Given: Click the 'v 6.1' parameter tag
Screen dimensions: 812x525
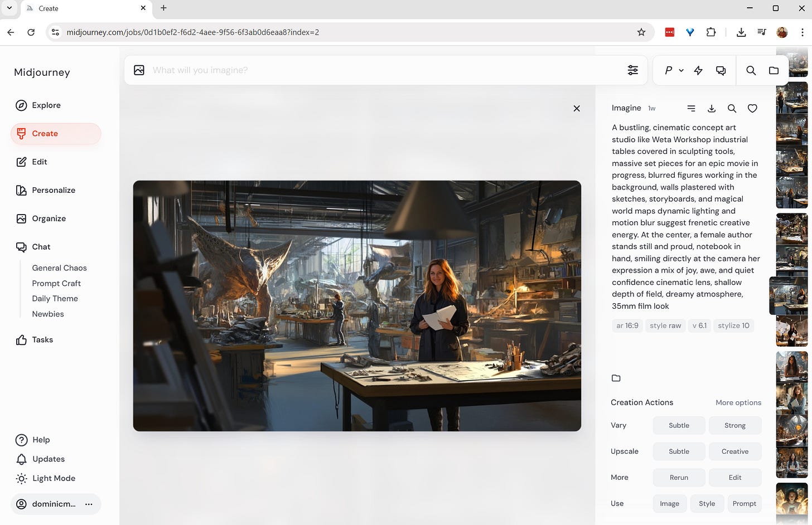Looking at the screenshot, I should tap(699, 325).
